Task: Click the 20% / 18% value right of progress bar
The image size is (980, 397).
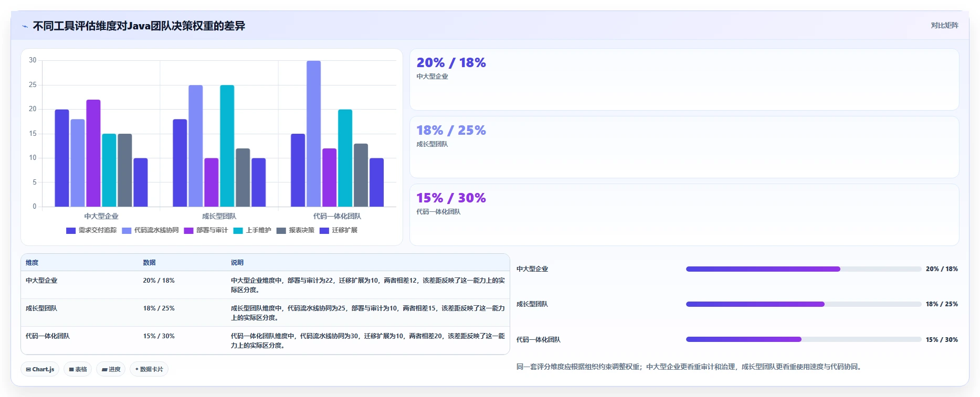Action: [x=942, y=269]
